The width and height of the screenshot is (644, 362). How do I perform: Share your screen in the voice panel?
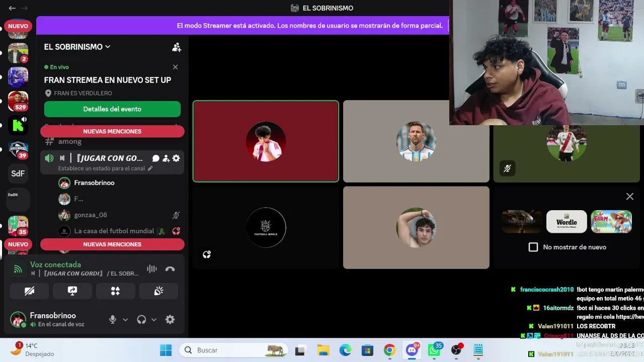pyautogui.click(x=72, y=291)
